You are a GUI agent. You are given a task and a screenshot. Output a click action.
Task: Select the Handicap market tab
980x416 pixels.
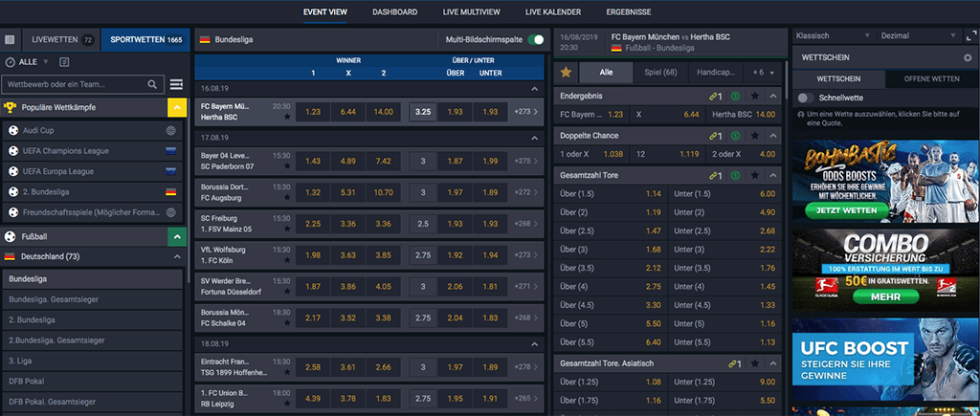coord(716,73)
